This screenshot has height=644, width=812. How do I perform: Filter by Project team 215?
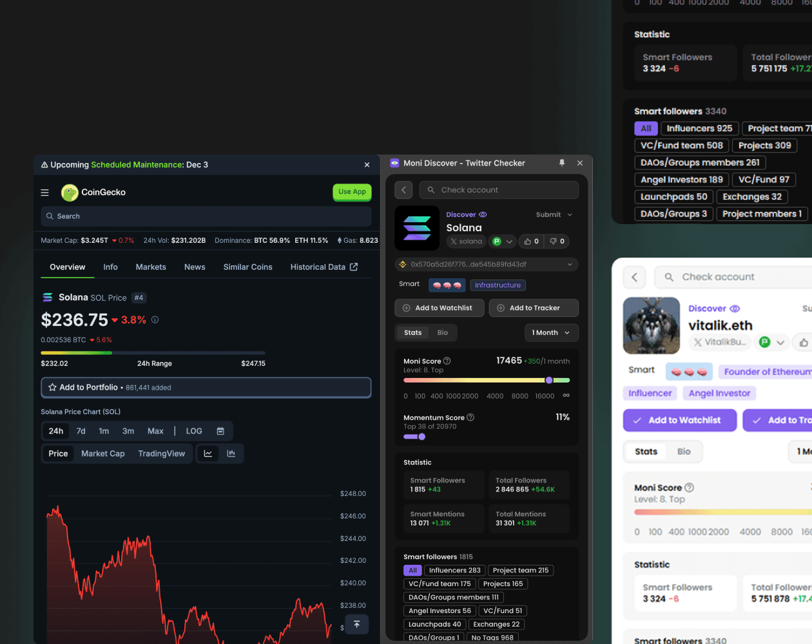[x=521, y=571]
